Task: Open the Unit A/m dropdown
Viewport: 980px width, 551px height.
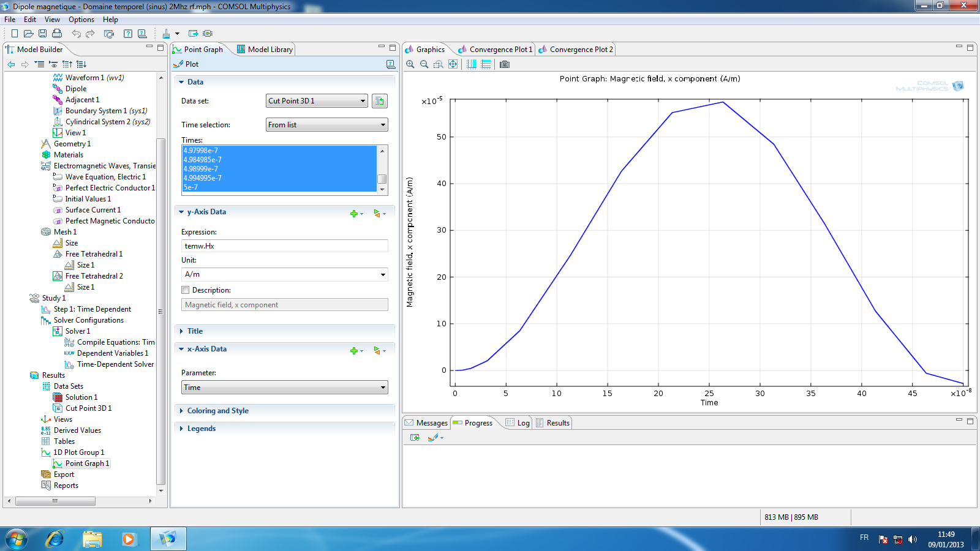Action: pyautogui.click(x=285, y=274)
